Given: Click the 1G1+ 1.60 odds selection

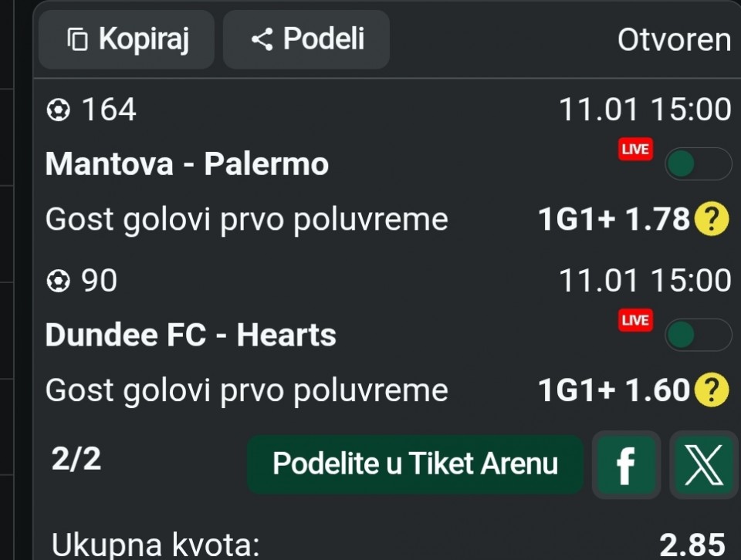Looking at the screenshot, I should pos(613,391).
